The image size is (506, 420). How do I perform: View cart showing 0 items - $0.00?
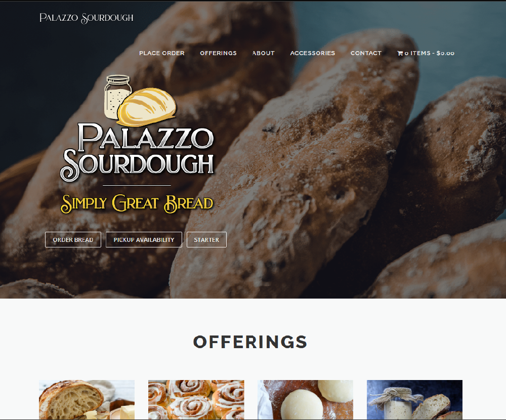pos(426,53)
